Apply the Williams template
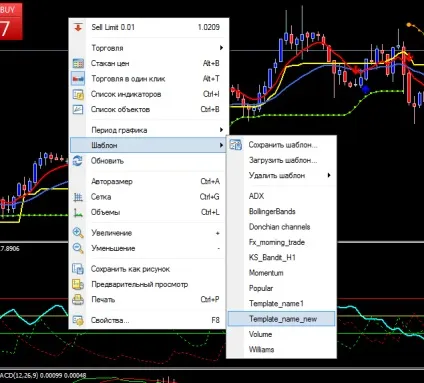Screen dimensions: 424x383 click(x=281, y=349)
